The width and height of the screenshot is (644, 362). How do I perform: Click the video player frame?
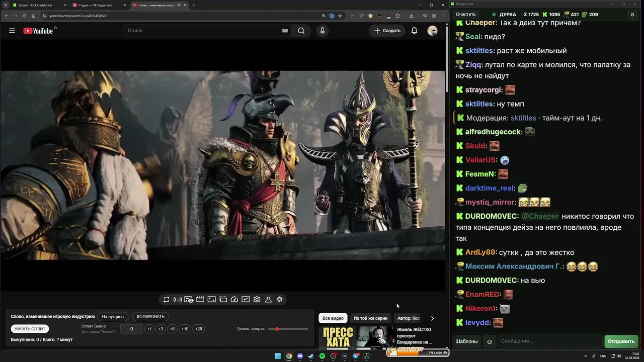tap(222, 165)
